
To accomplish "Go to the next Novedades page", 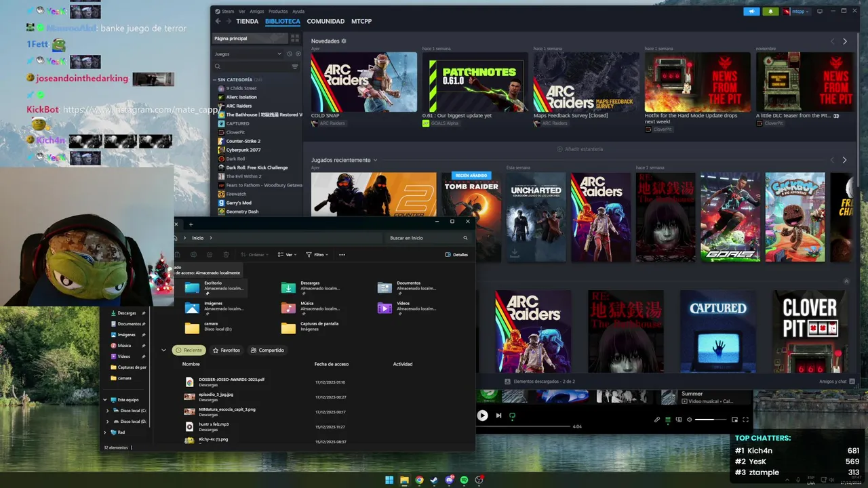I will (x=845, y=41).
